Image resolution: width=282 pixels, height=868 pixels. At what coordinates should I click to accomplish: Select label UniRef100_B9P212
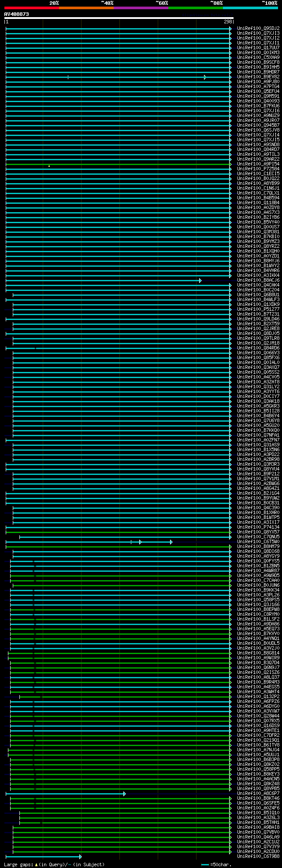[x=258, y=474]
